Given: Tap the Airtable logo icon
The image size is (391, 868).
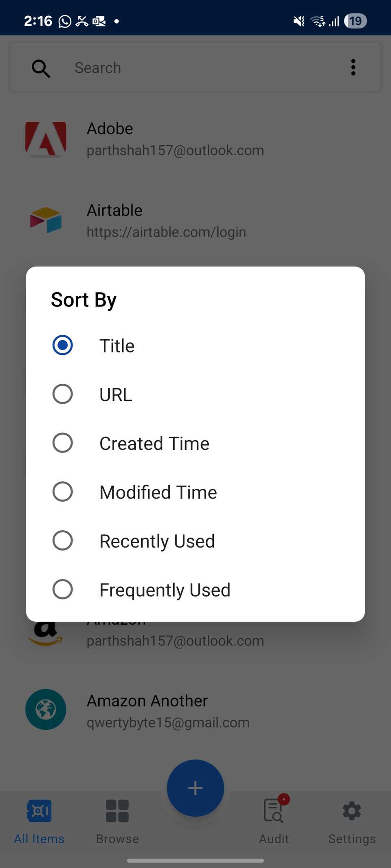Looking at the screenshot, I should coord(46,220).
